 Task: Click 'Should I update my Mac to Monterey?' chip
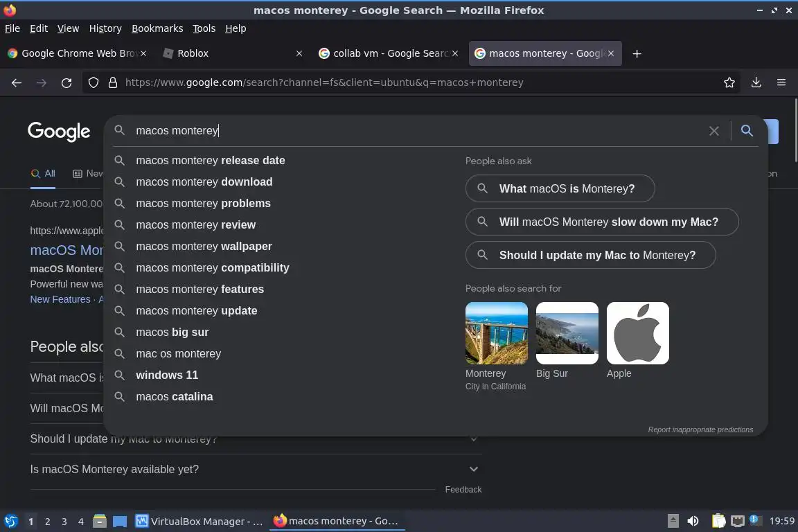pos(590,255)
